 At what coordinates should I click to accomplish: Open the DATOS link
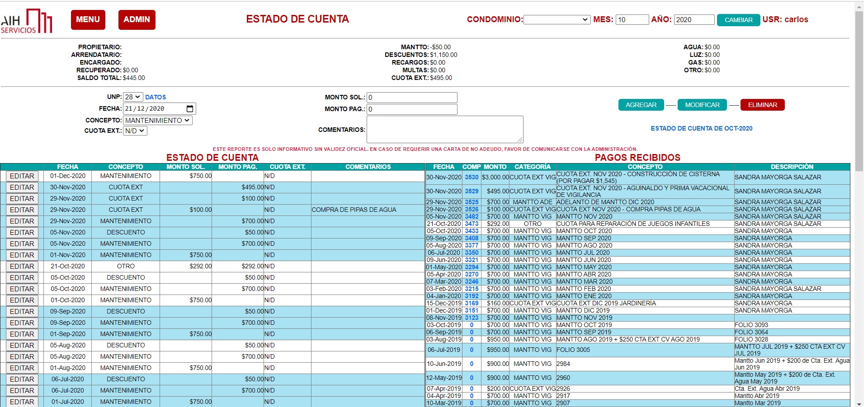point(156,97)
